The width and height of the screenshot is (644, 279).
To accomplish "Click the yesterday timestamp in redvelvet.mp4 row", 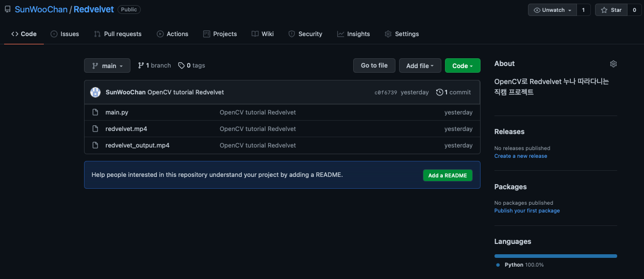I will [x=458, y=129].
